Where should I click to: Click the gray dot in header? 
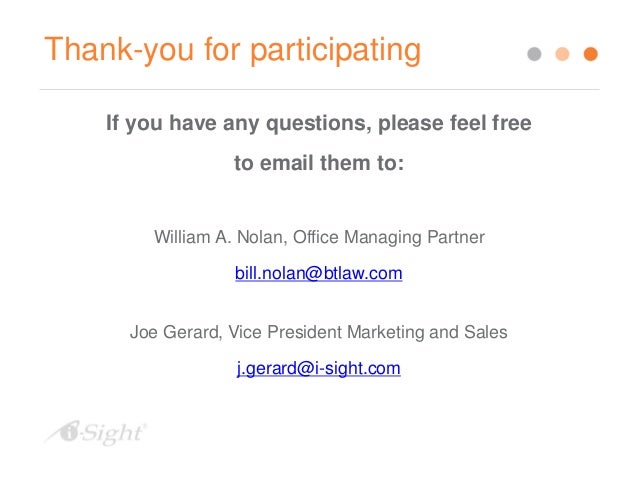(534, 54)
